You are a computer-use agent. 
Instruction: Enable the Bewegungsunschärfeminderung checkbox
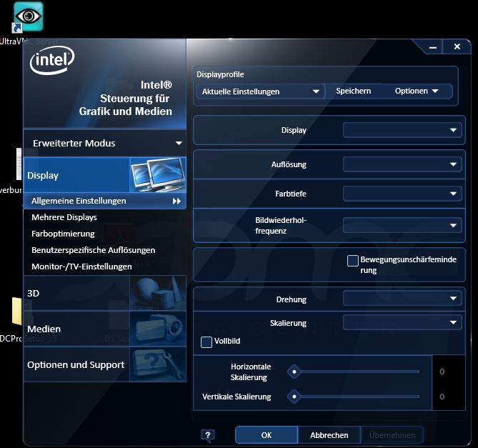[353, 261]
